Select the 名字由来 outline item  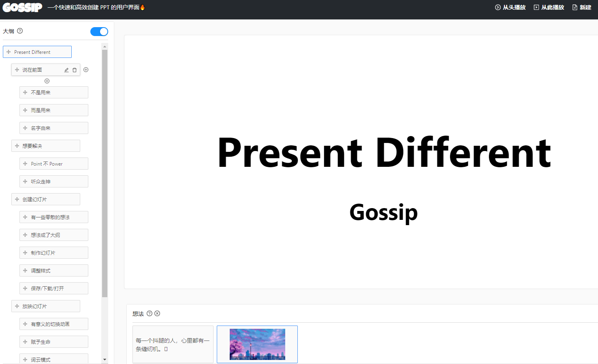pos(54,128)
